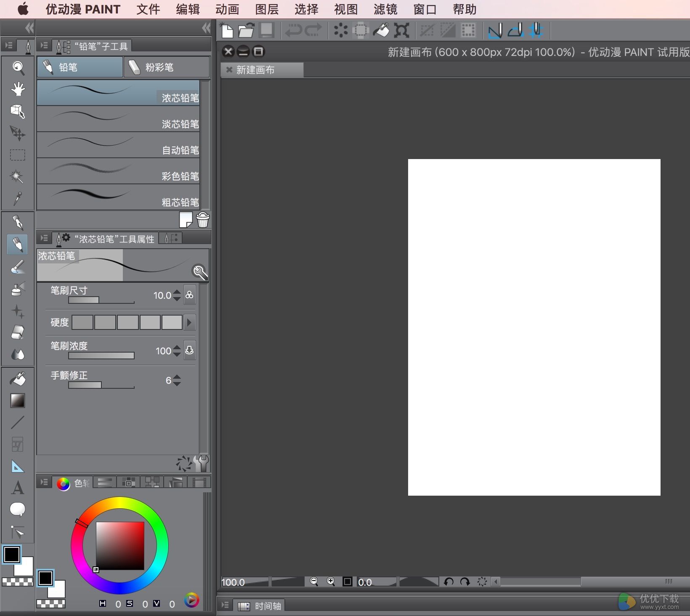Image resolution: width=690 pixels, height=616 pixels.
Task: Choose the 淡芯铅笔 sub tool
Action: pyautogui.click(x=118, y=119)
